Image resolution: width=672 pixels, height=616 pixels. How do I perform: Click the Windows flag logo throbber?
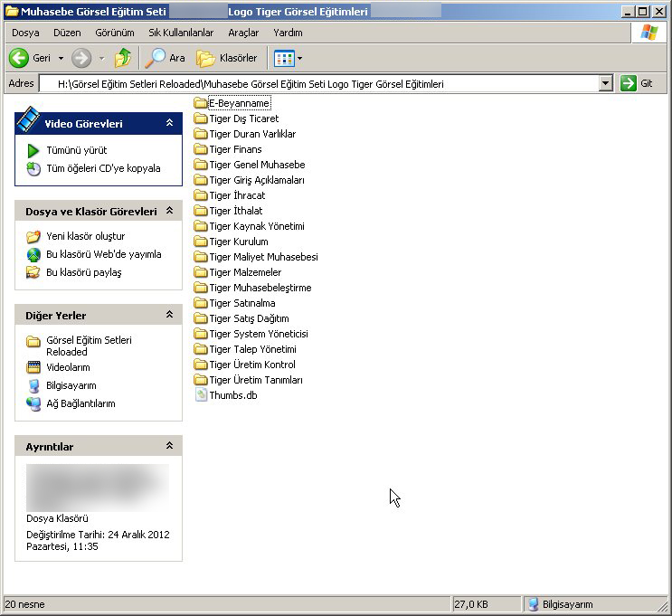[648, 33]
